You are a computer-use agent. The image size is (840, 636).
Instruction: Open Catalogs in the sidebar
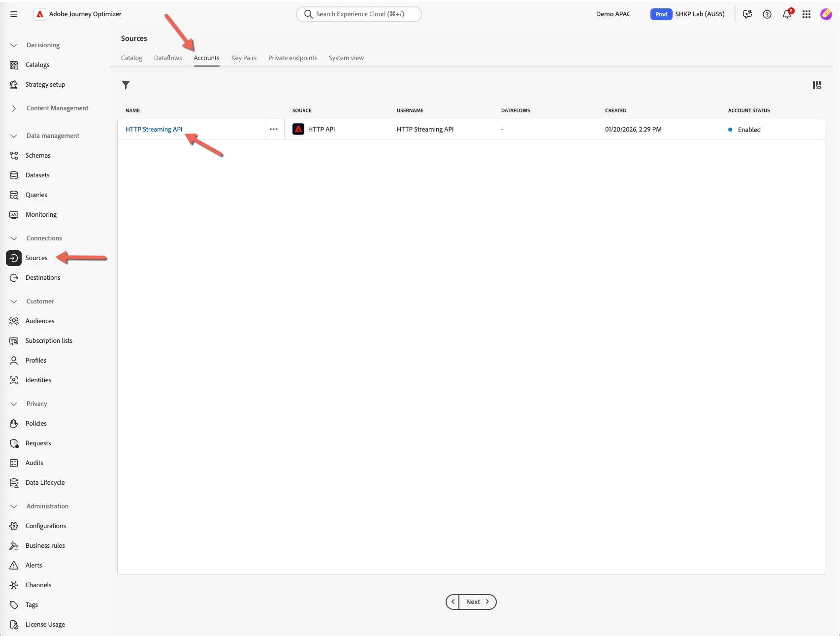[37, 65]
